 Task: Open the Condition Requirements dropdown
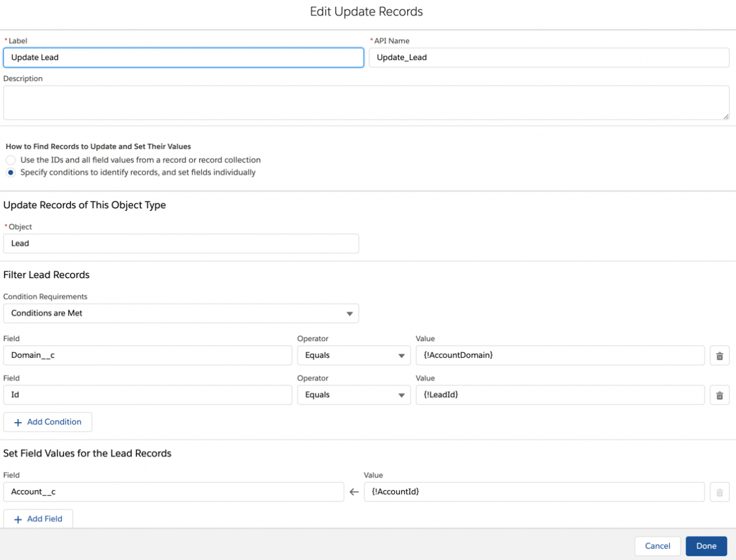349,313
